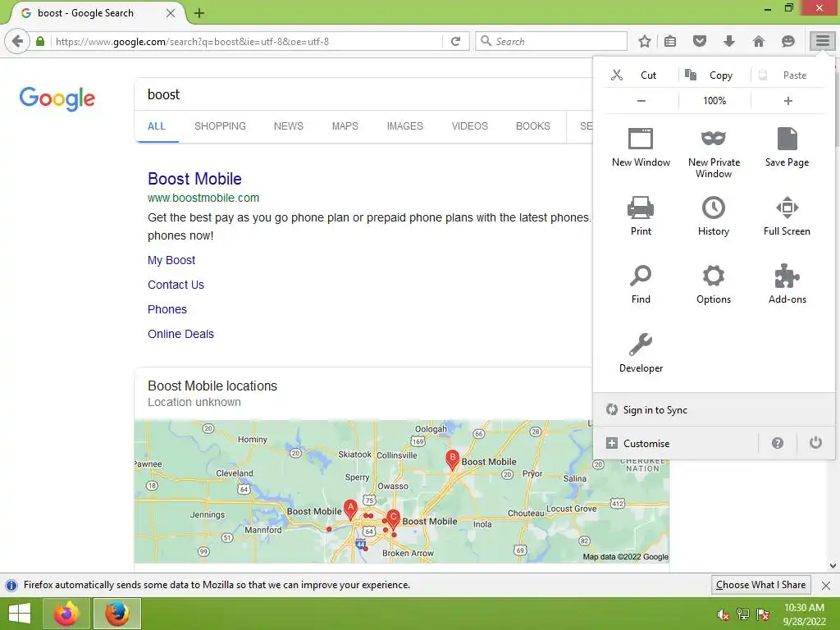The width and height of the screenshot is (840, 630).
Task: Click the muted volume tray icon
Action: 723,614
